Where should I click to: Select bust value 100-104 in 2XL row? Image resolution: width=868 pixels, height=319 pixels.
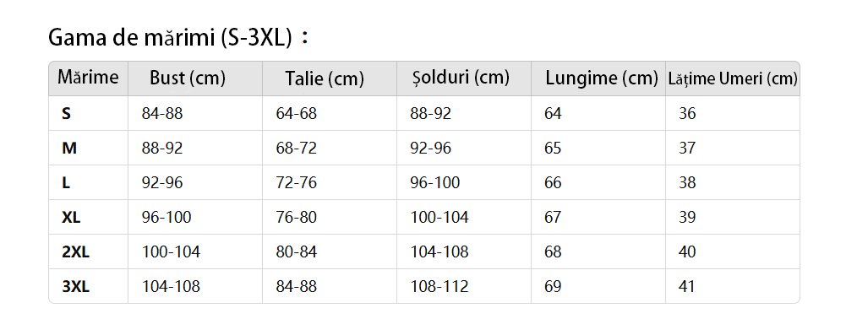tap(171, 252)
